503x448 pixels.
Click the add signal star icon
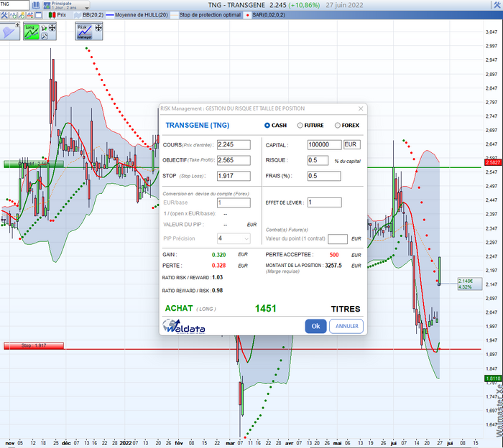click(22, 15)
